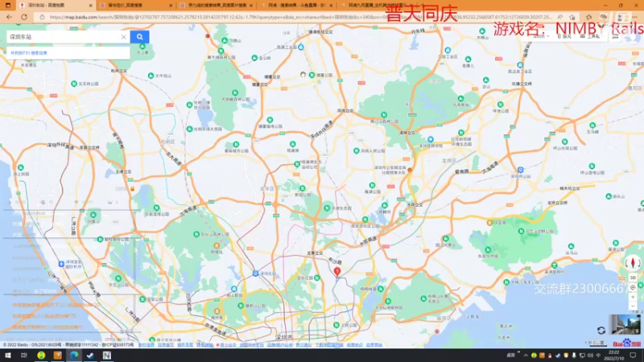Click the browser address bar URL
The image size is (644, 362).
(295, 17)
